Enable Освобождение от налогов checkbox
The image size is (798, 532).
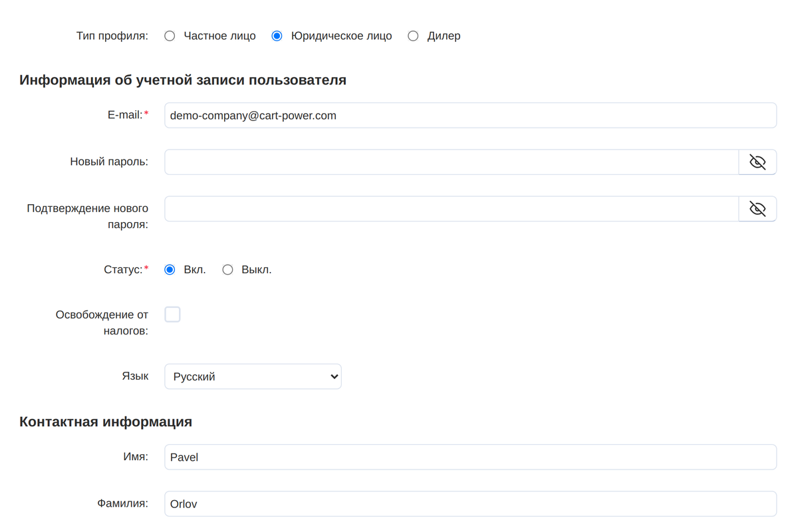pos(172,315)
